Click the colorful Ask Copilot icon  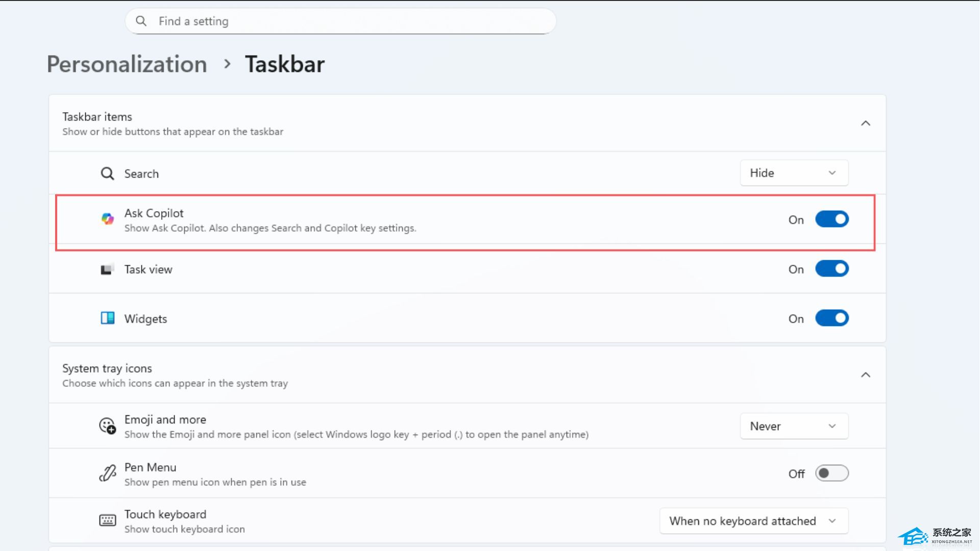107,219
